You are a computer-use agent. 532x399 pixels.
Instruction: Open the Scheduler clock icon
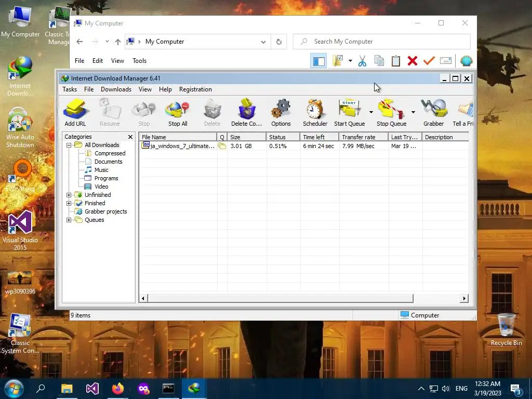click(x=315, y=112)
